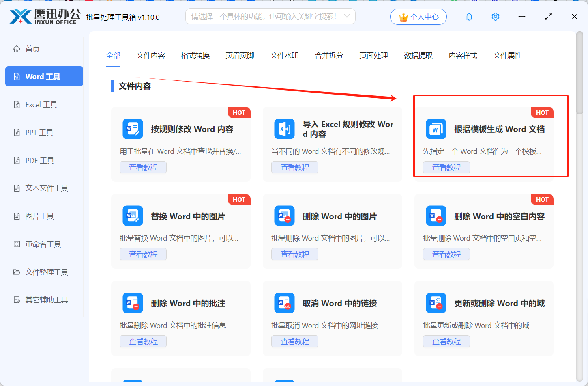Click the 个人中心 button
This screenshot has width=588, height=386.
click(x=418, y=17)
